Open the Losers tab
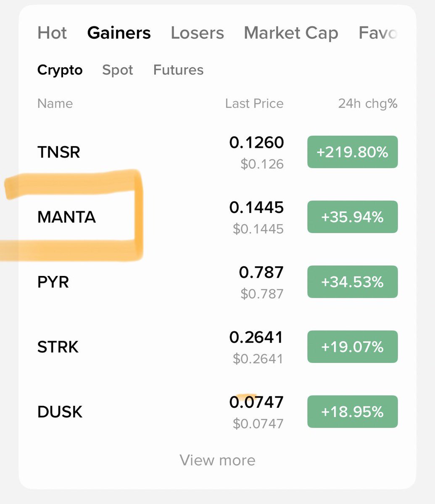Screen dimensions: 435x504 [197, 33]
